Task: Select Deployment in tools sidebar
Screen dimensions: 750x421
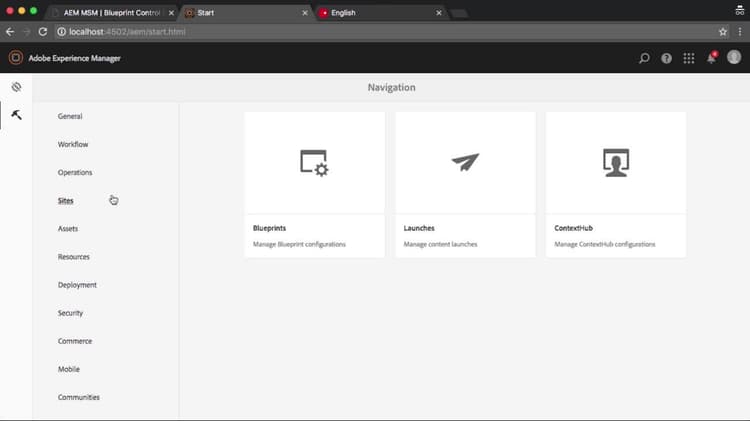Action: tap(77, 285)
